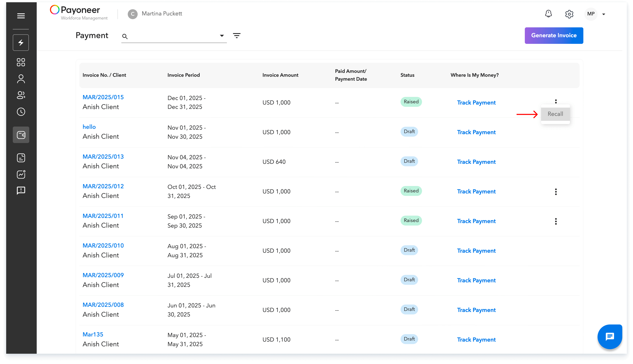
Task: Expand the search dropdown arrow
Action: pos(222,36)
